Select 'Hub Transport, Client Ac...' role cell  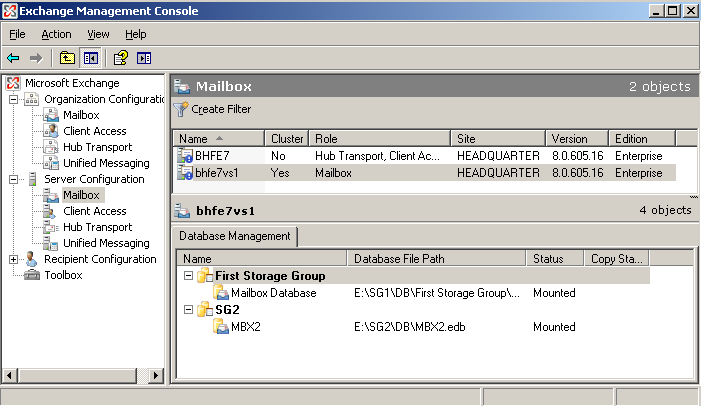[x=377, y=156]
